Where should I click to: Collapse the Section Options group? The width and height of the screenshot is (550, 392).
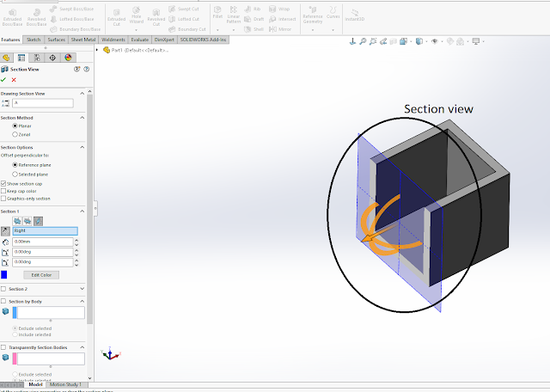[82, 147]
